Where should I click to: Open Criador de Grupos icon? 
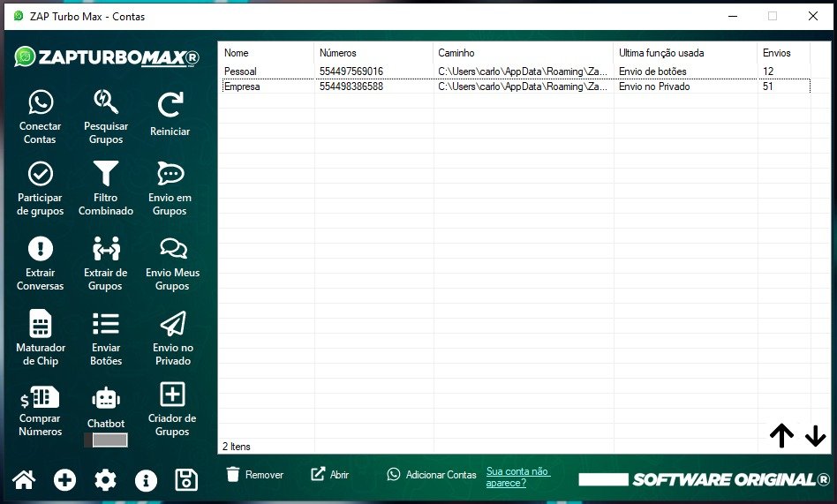[x=172, y=395]
